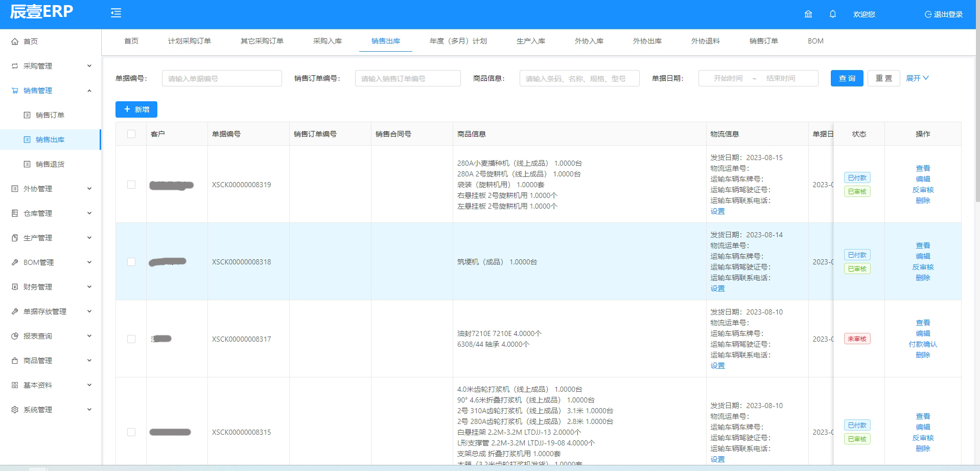The height and width of the screenshot is (471, 980).
Task: Click 编辑 for order XSCK00000008315
Action: 923,427
